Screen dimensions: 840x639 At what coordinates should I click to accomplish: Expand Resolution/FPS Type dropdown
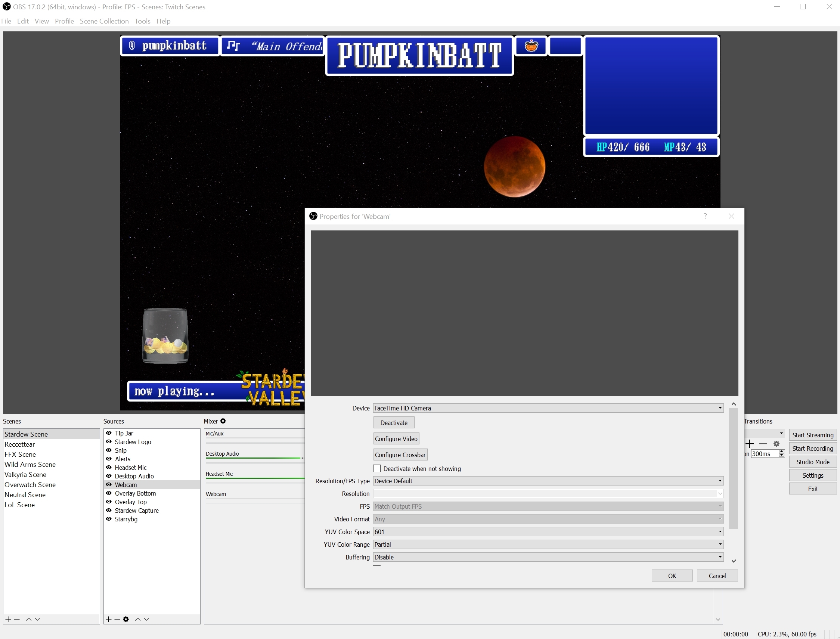(548, 481)
